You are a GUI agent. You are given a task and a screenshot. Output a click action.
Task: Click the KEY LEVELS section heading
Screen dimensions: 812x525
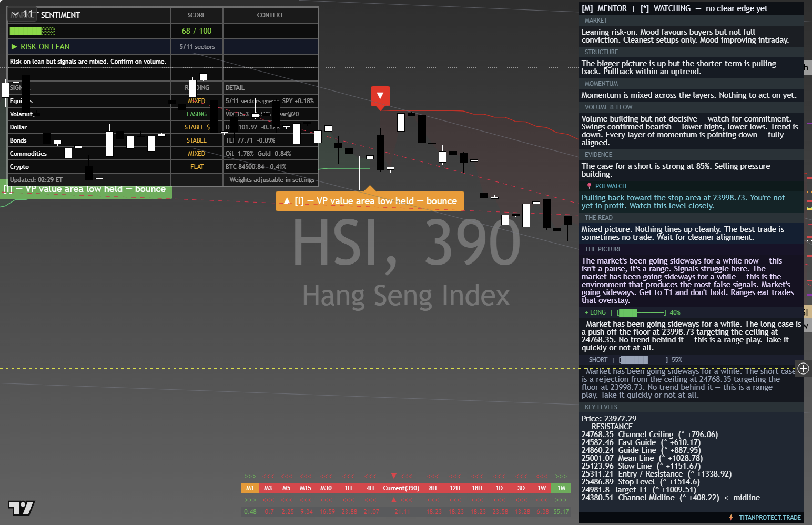(x=601, y=407)
